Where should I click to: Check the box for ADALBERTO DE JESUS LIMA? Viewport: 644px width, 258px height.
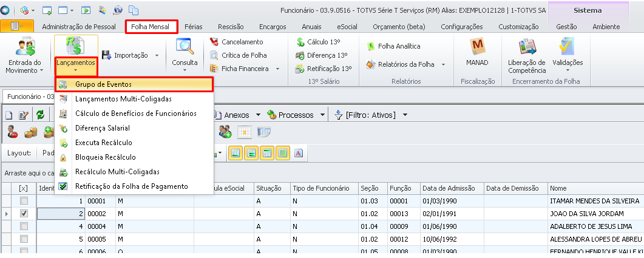pos(24,226)
